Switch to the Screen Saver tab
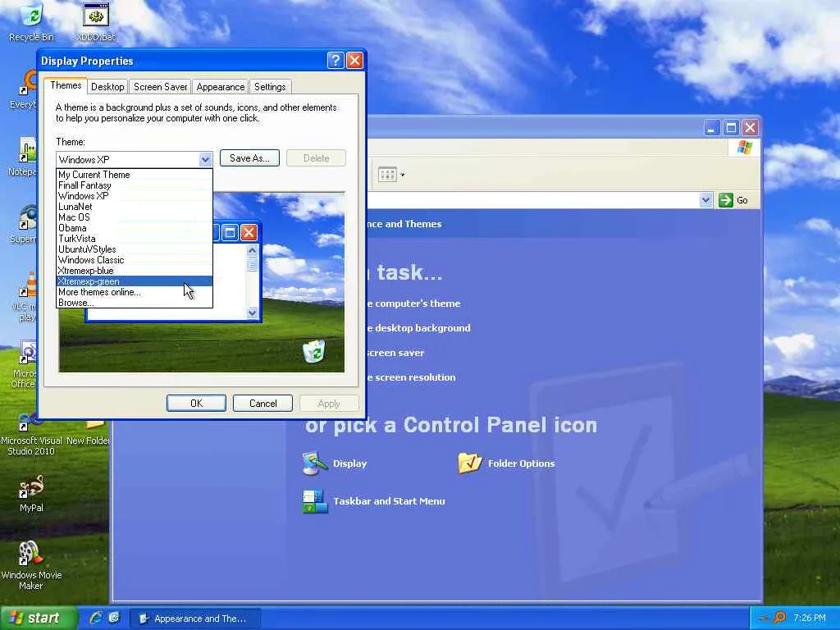 161,87
